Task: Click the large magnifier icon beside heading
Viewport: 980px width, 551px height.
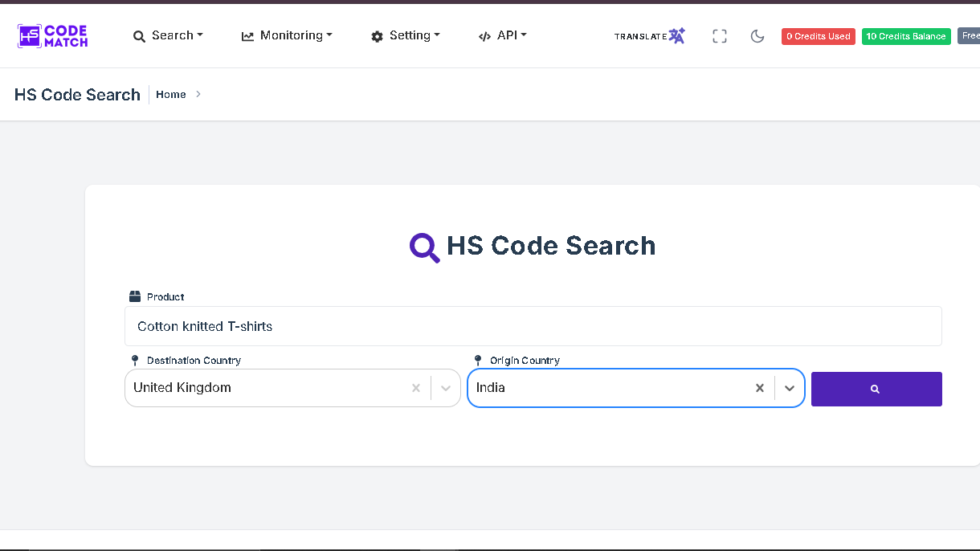Action: (424, 247)
